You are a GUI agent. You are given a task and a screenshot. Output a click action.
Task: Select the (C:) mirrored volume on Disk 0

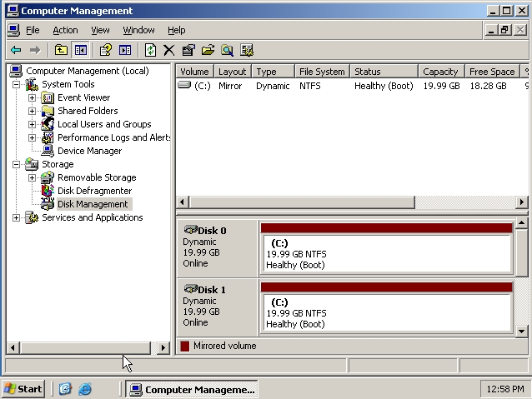pyautogui.click(x=386, y=248)
